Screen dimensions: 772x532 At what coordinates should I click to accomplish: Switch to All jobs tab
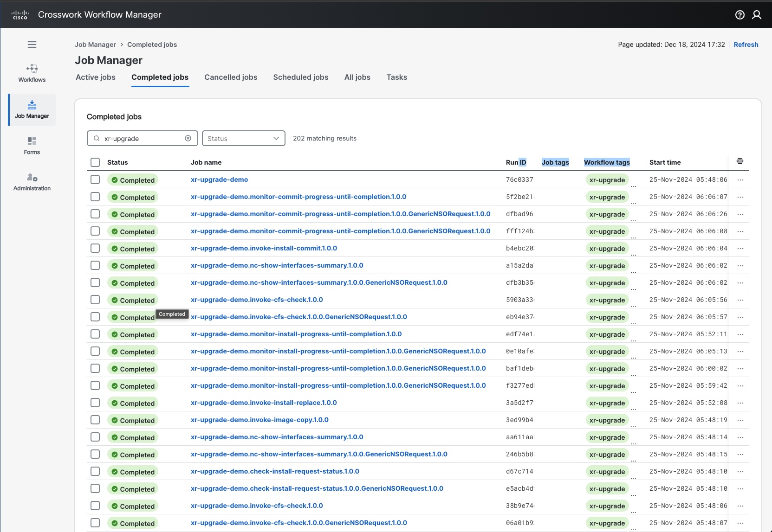[357, 77]
